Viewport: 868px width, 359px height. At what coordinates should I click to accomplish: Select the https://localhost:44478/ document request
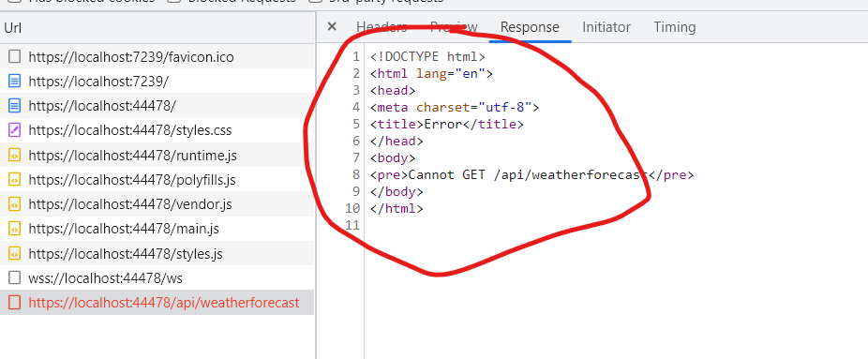(157, 105)
